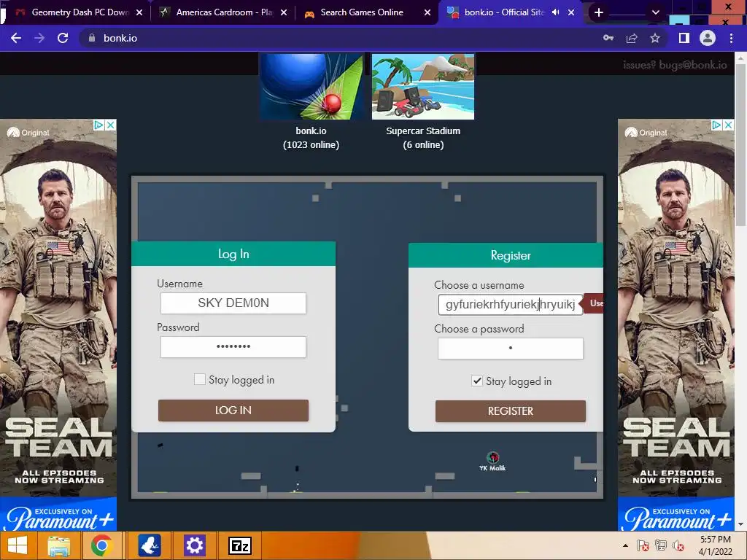747x560 pixels.
Task: Expand the tab search dropdown
Action: (656, 12)
